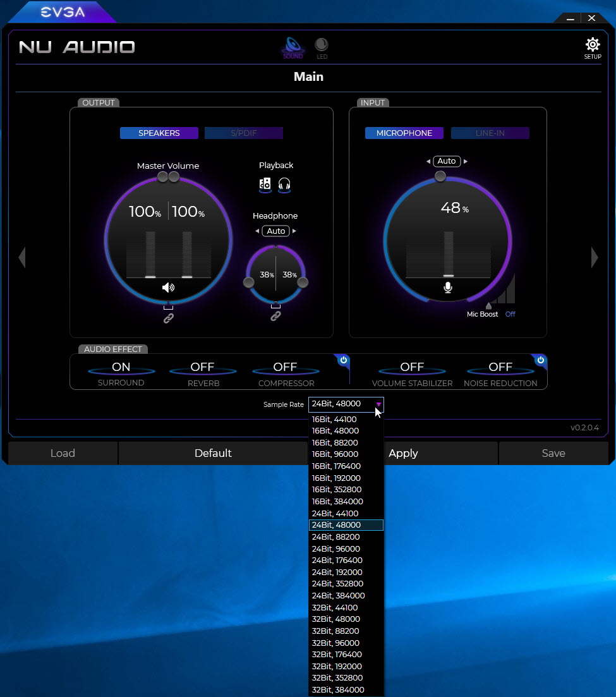Choose 24Bit, 96000 sample rate
The image size is (616, 697).
coord(346,549)
